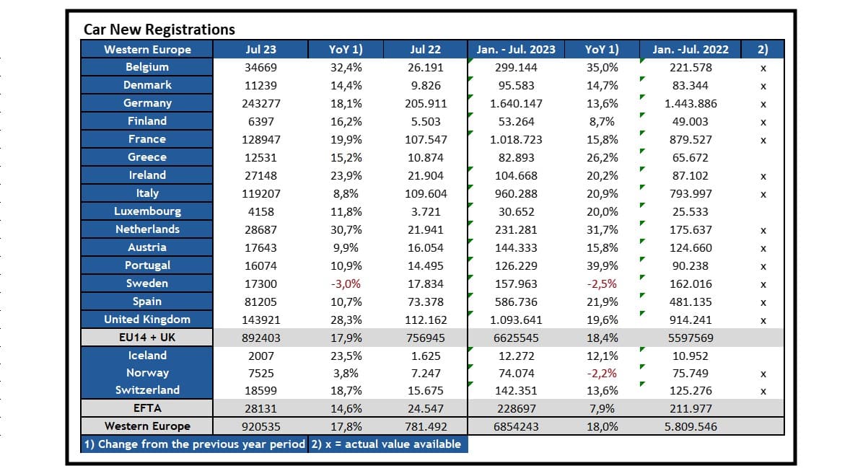
Task: Select the Switzerland row label
Action: [147, 390]
